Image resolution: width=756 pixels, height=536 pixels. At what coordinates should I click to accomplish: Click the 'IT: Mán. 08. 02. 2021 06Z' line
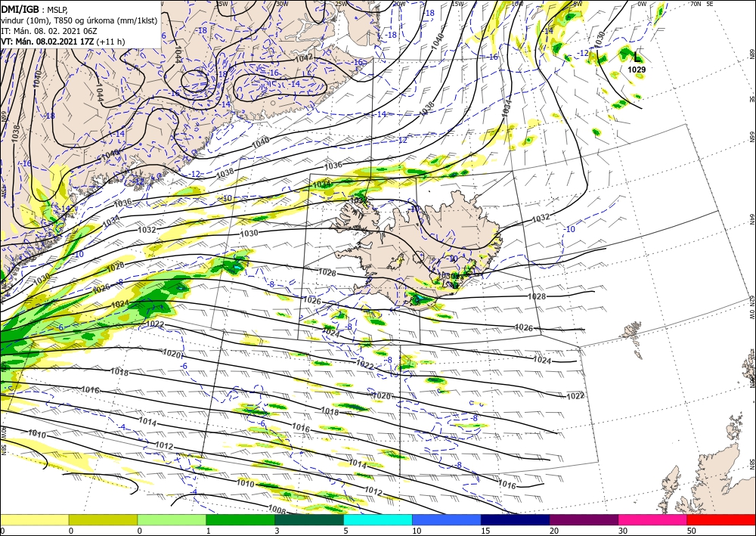pyautogui.click(x=49, y=30)
